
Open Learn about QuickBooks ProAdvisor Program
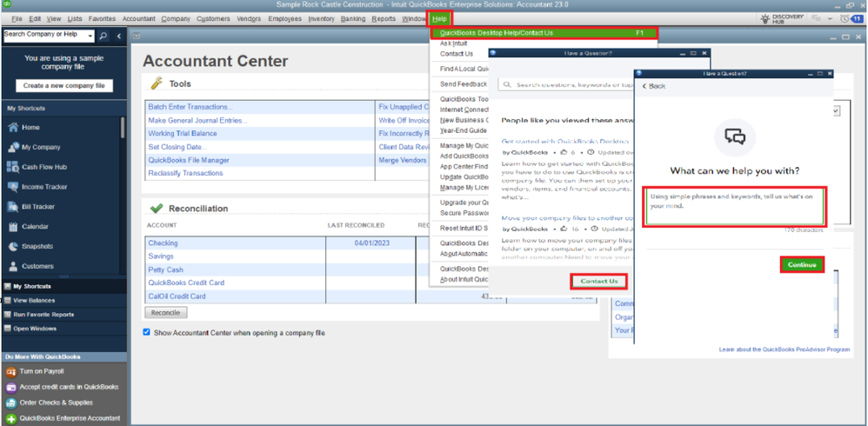(x=785, y=349)
